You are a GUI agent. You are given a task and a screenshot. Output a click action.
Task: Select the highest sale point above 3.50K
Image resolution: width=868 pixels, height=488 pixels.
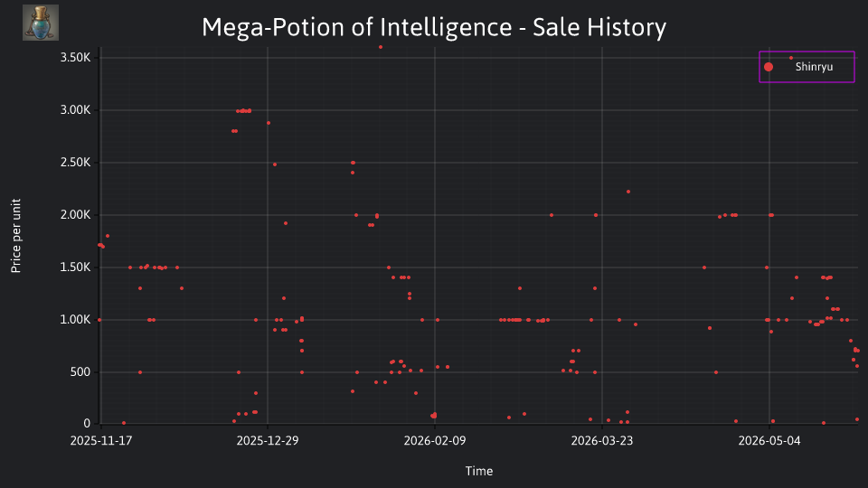(x=381, y=47)
